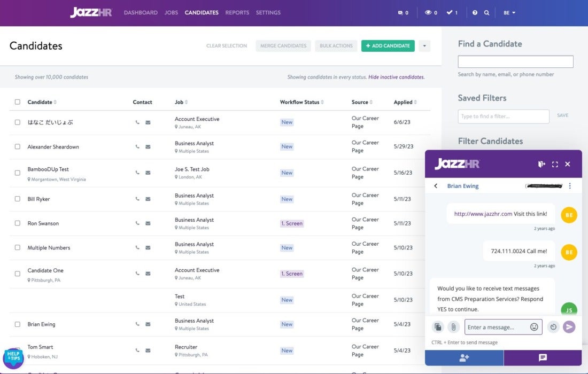This screenshot has height=374, width=588.
Task: Expand arrow beside Add Candidate button
Action: (424, 46)
